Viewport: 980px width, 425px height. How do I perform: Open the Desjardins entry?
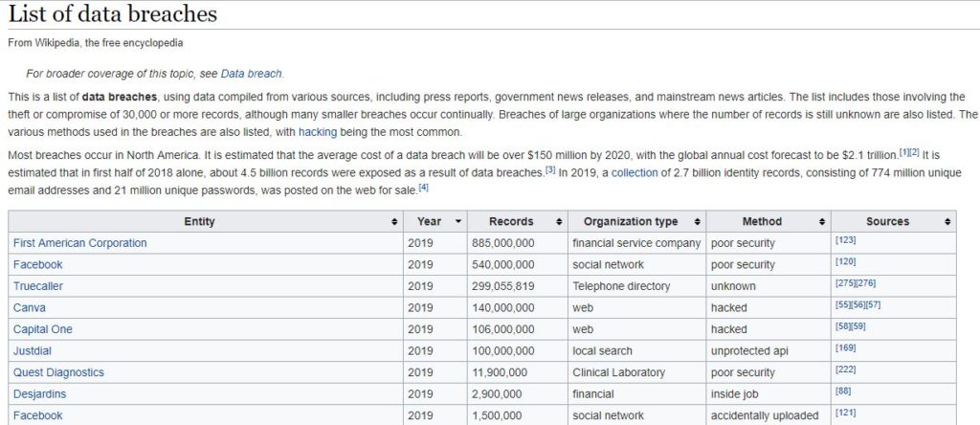(39, 393)
